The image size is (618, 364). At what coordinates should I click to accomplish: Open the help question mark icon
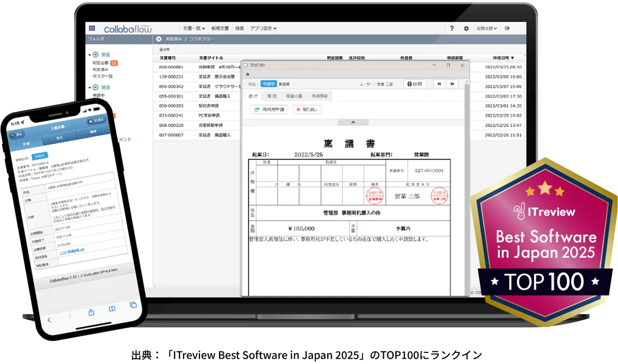(452, 28)
